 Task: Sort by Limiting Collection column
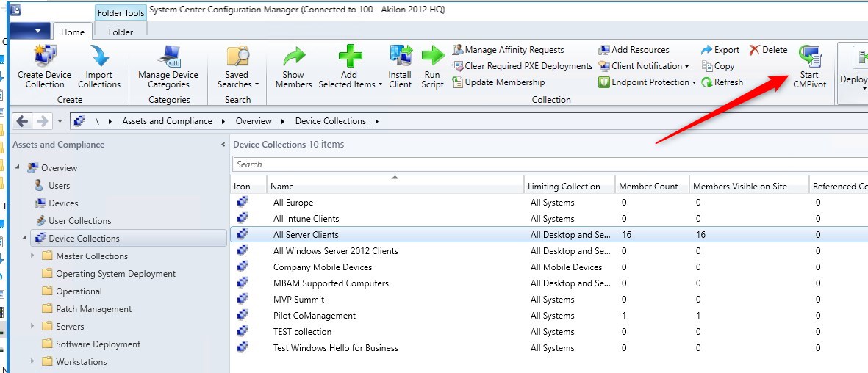coord(570,186)
